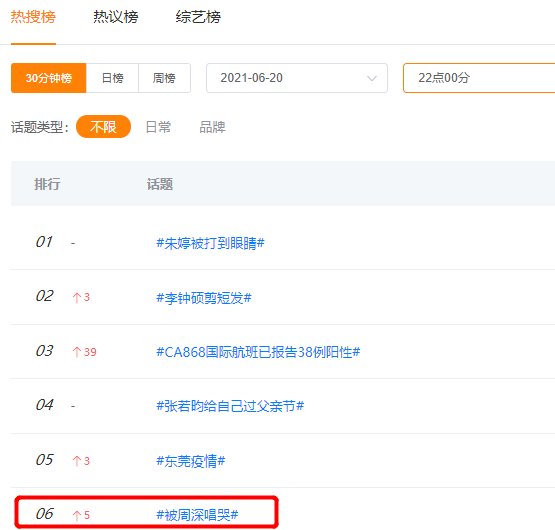The height and width of the screenshot is (530, 555).
Task: Switch ranking to 周榜
Action: pos(164,78)
